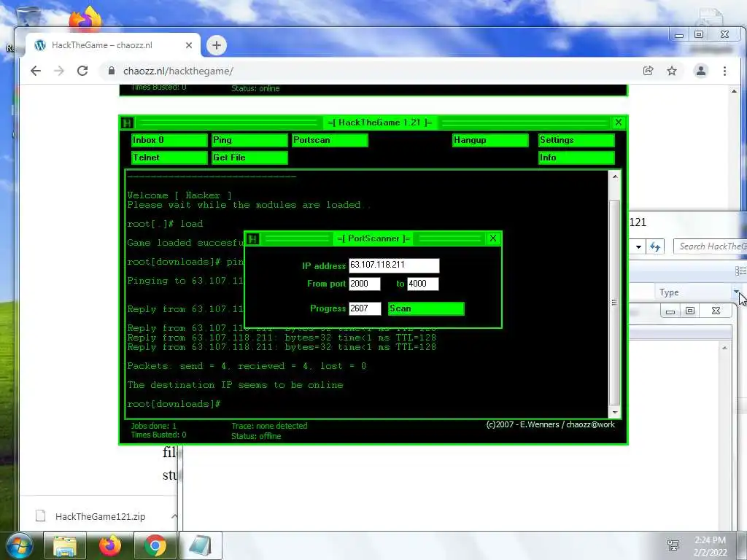The height and width of the screenshot is (560, 747).
Task: Click the HackTheGame121.zip download item
Action: click(100, 516)
